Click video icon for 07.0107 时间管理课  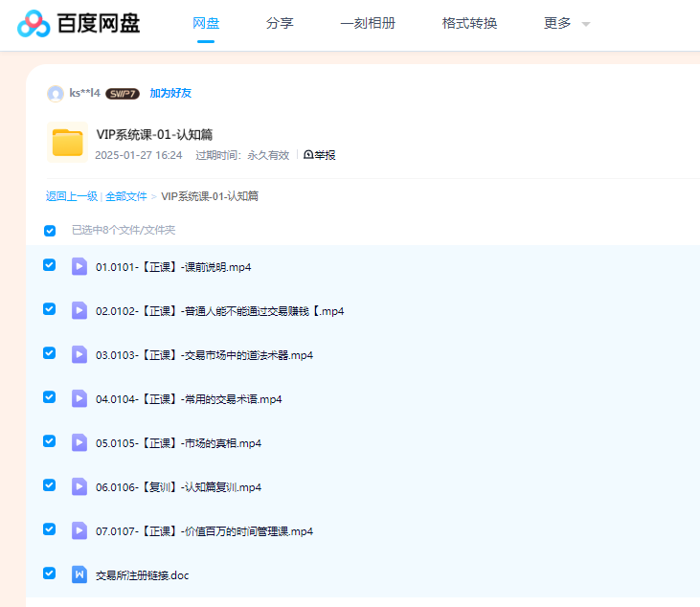click(79, 530)
